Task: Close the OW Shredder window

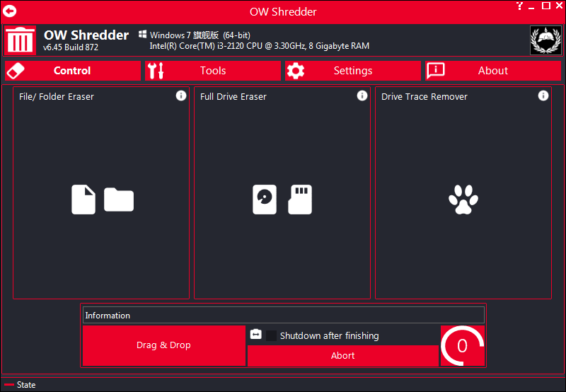Action: click(x=559, y=6)
